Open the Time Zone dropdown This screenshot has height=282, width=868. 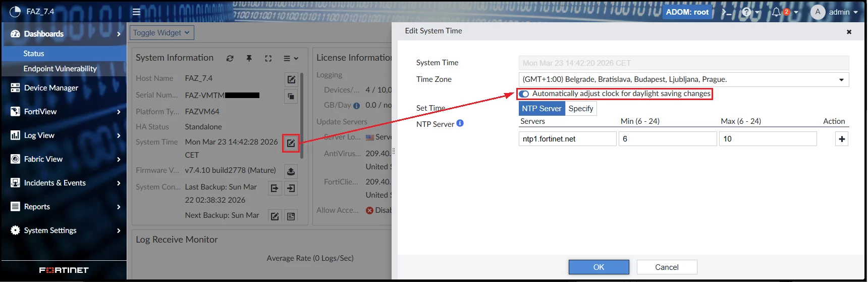(684, 79)
